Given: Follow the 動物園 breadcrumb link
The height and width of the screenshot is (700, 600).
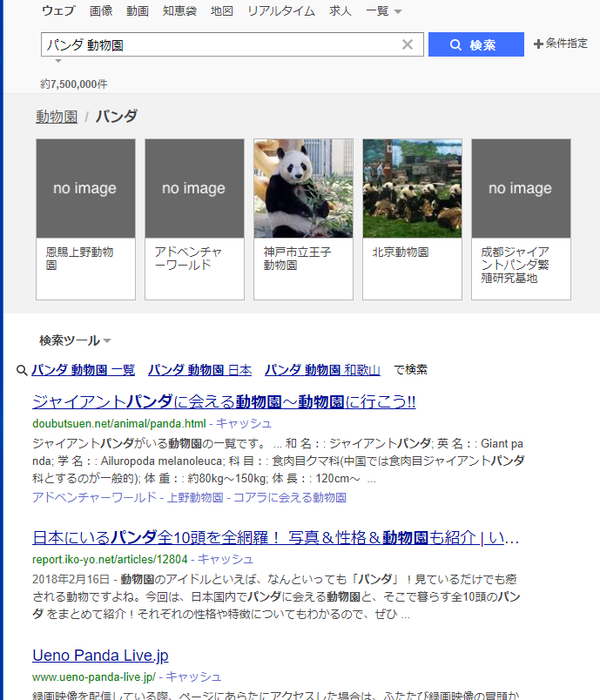Looking at the screenshot, I should click(x=57, y=117).
